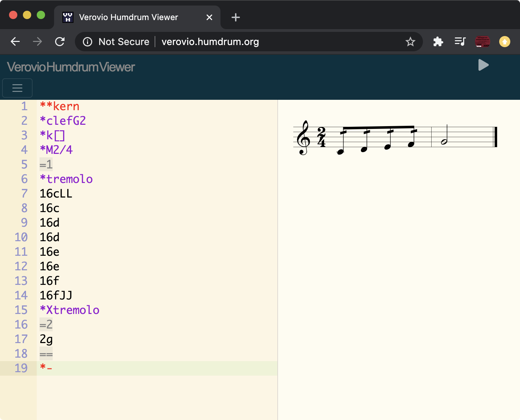Click the 2/4 time signature in notation
Image resolution: width=520 pixels, height=420 pixels.
322,137
